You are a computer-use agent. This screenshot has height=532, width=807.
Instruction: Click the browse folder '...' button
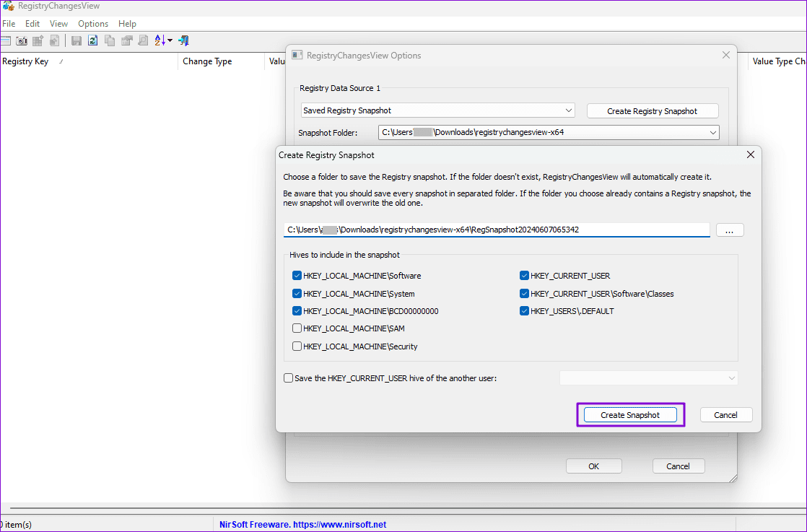click(x=729, y=230)
